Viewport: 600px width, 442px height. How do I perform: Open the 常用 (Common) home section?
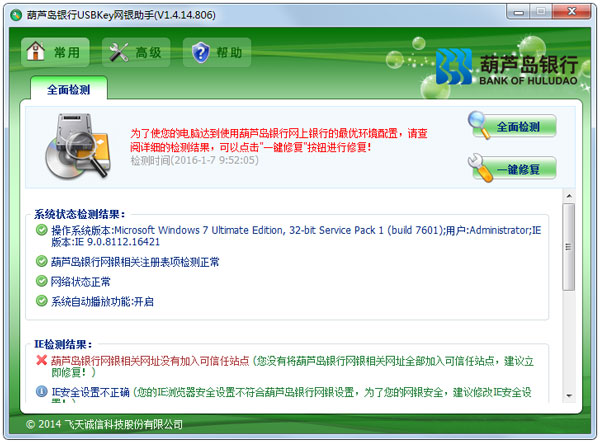pos(56,52)
